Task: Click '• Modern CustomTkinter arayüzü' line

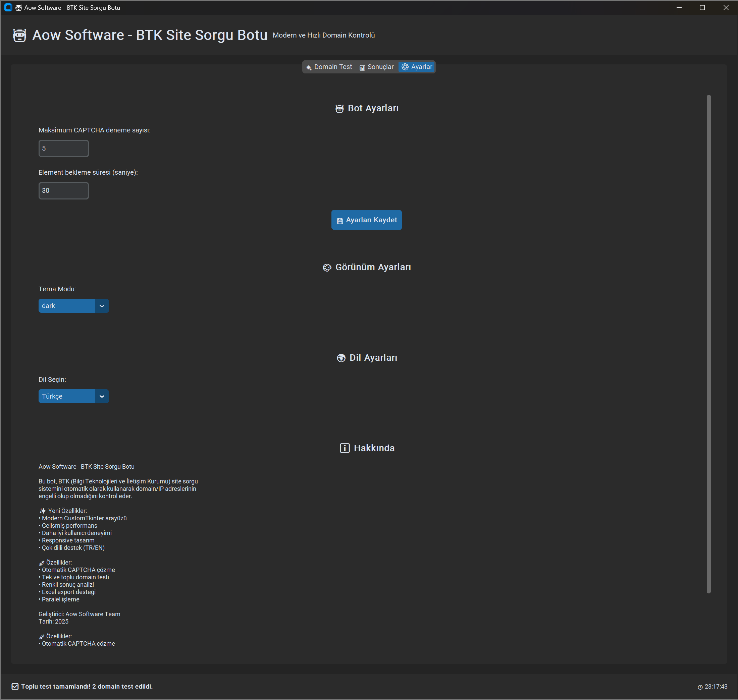Action: (83, 518)
